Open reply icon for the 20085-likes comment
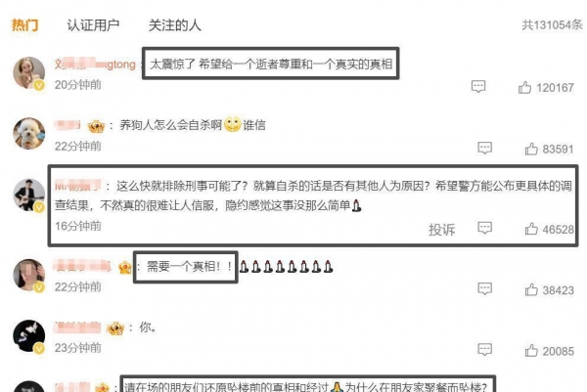Image resolution: width=587 pixels, height=392 pixels. click(485, 350)
